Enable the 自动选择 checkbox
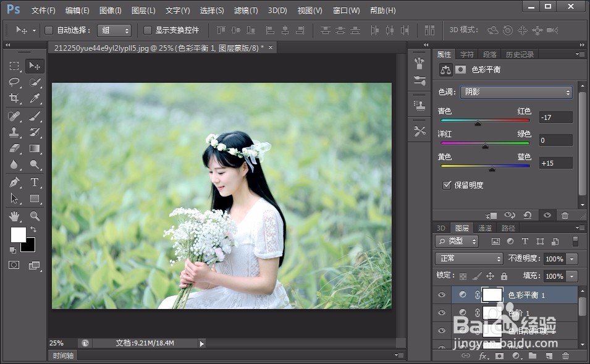This screenshot has width=590, height=364. click(x=49, y=30)
